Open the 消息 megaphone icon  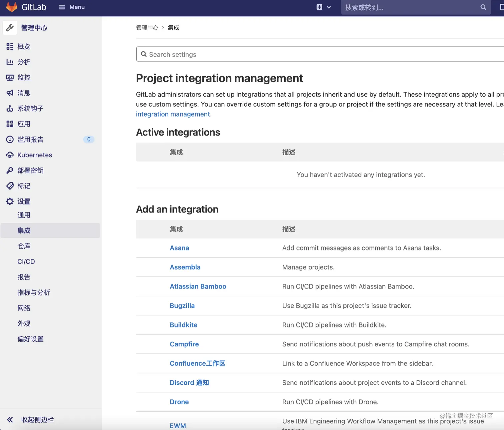pos(10,93)
